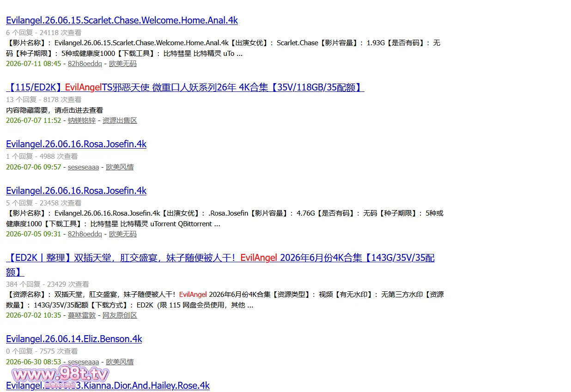
Task: Click the text '1 个回复 - 4988 次查看'
Action: (x=42, y=157)
